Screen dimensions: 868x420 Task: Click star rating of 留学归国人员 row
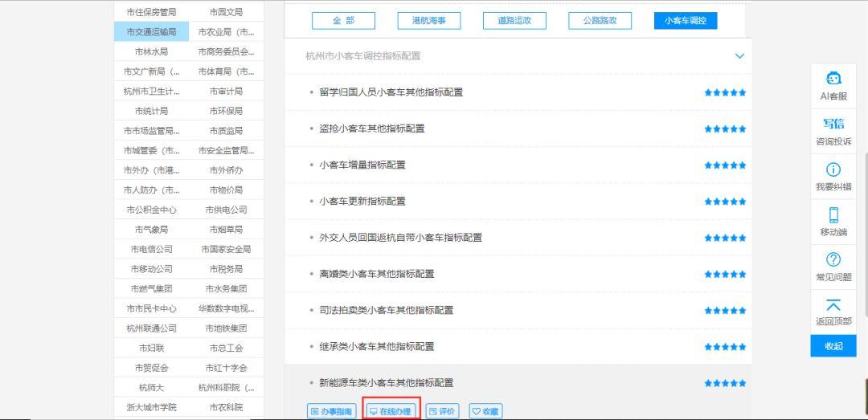[725, 93]
